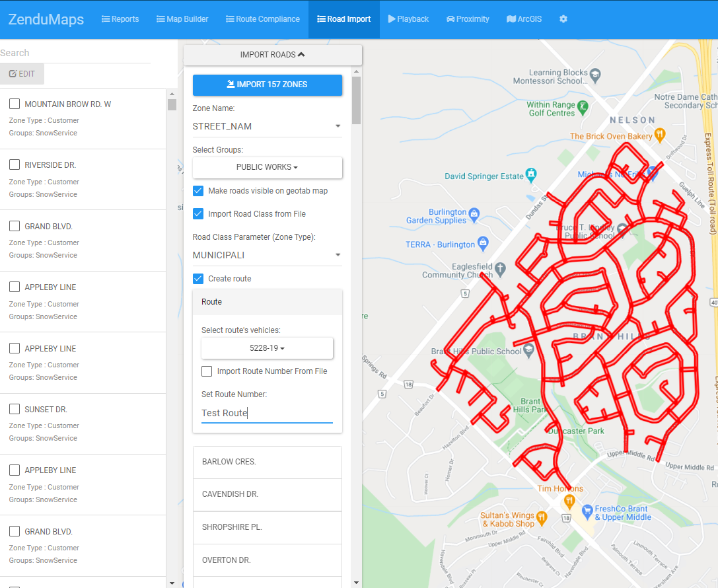Open the Zone Name STREET_NAM dropdown
The height and width of the screenshot is (588, 718).
pyautogui.click(x=267, y=126)
